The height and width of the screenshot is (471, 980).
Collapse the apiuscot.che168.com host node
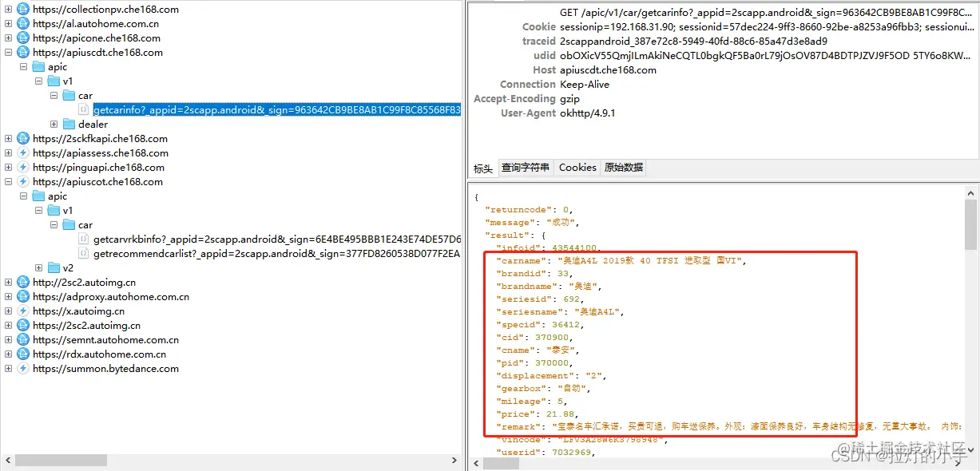[x=8, y=182]
